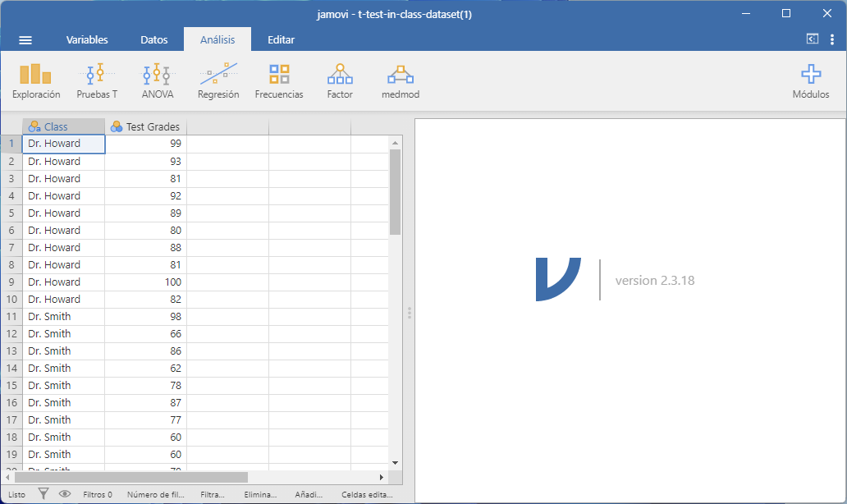Select the Class column header
Image resolution: width=847 pixels, height=504 pixels.
click(x=63, y=126)
